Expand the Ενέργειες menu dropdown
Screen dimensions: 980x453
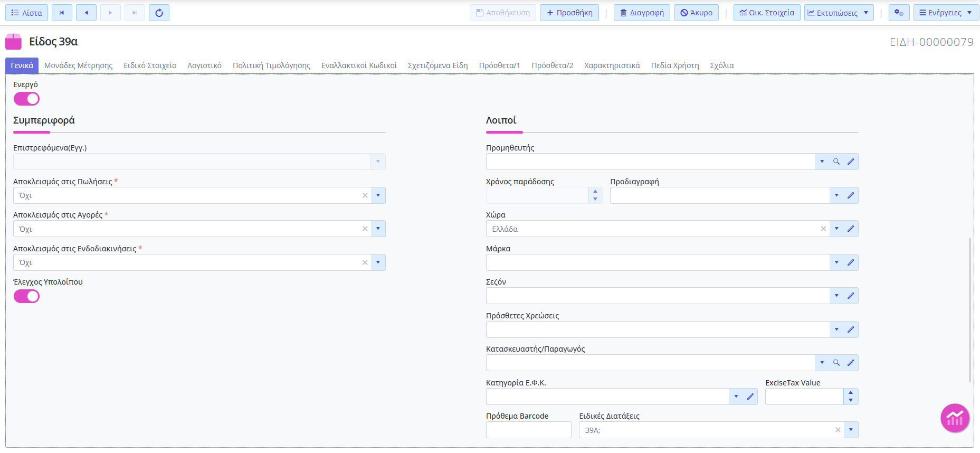pyautogui.click(x=946, y=13)
